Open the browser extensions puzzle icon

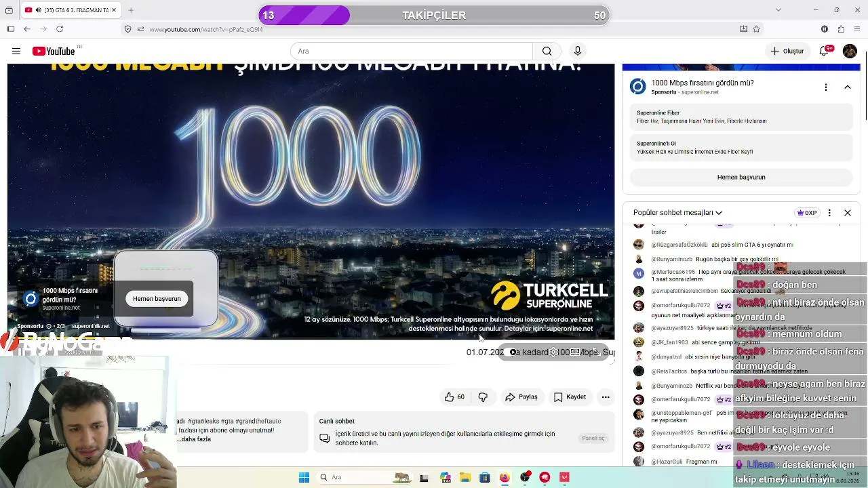(x=841, y=29)
